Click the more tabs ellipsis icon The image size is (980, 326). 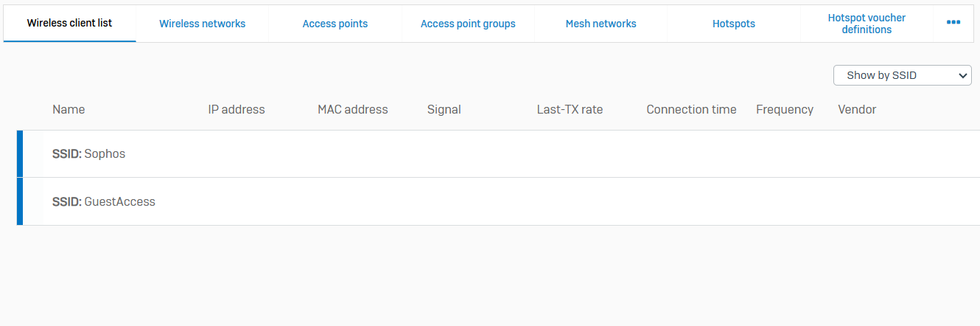pos(953,22)
